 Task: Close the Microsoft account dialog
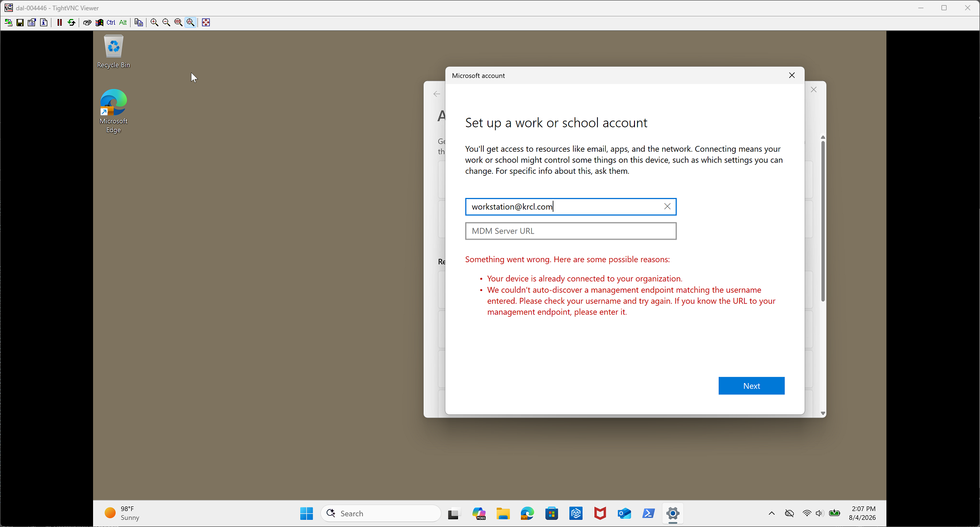[x=792, y=76]
